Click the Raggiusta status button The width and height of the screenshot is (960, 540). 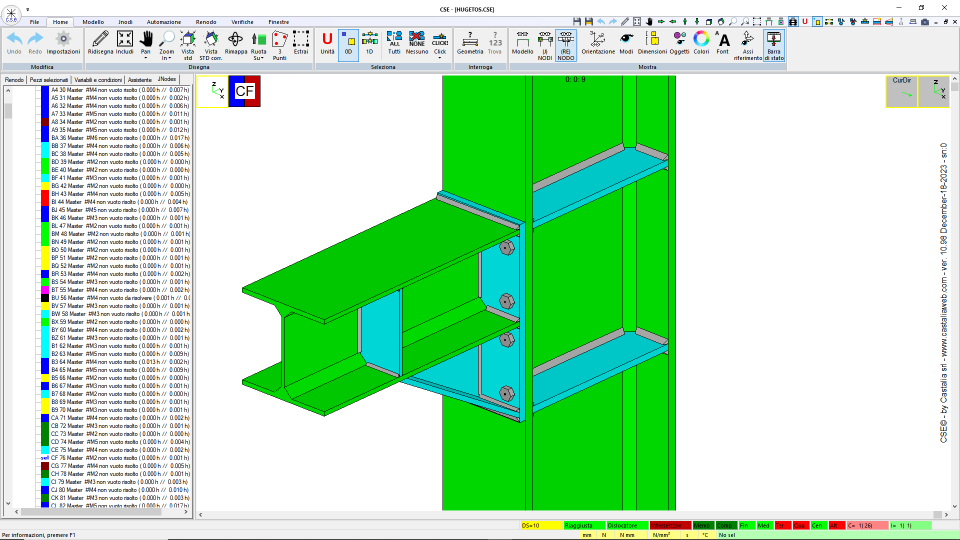tap(584, 525)
